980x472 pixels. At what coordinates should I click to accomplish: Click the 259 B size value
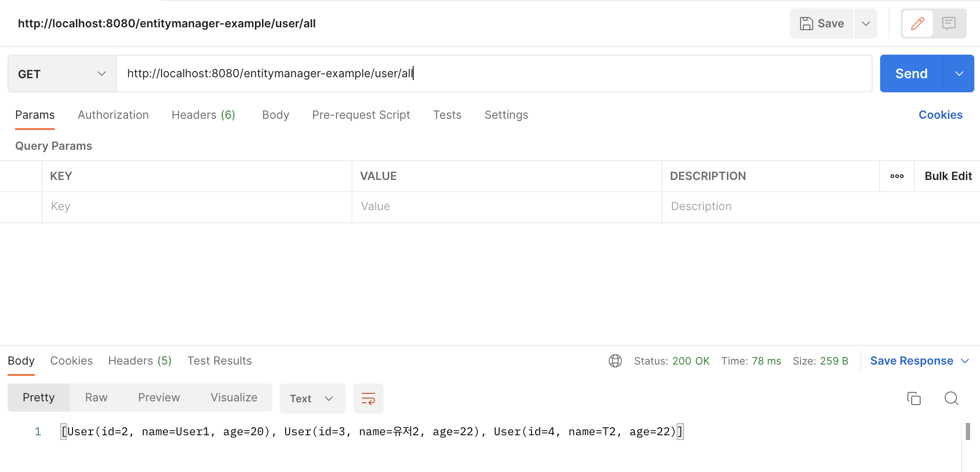coord(834,361)
